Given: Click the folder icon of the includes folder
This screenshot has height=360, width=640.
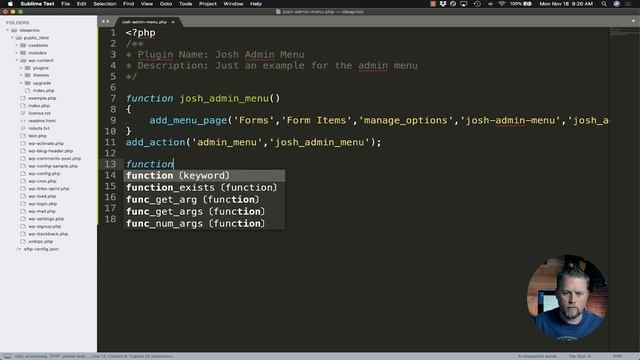Looking at the screenshot, I should tap(23, 53).
